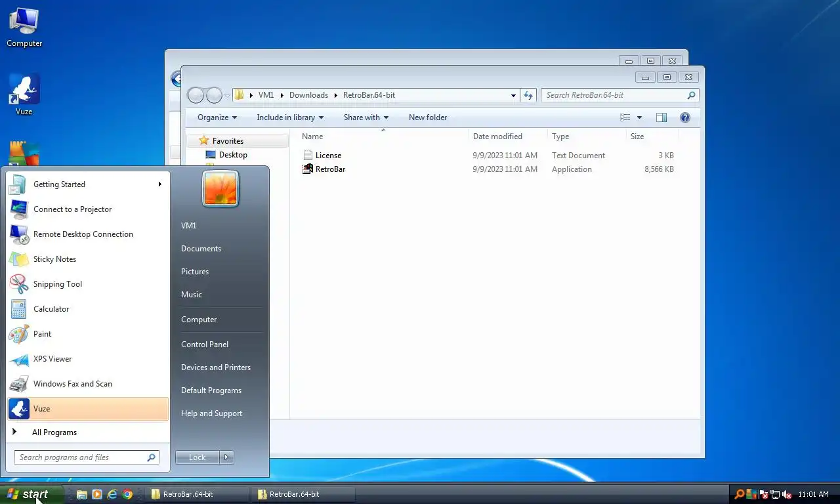Click the Explorer help question mark icon
Image resolution: width=840 pixels, height=504 pixels.
pyautogui.click(x=685, y=117)
